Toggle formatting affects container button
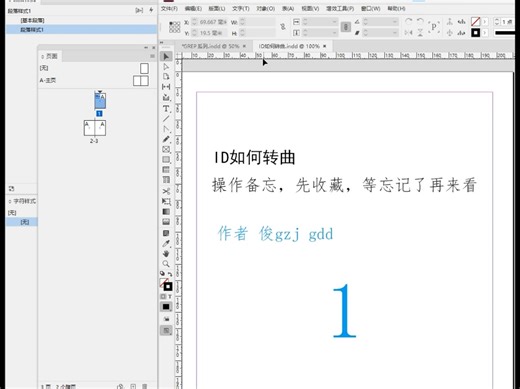The width and height of the screenshot is (520, 389). [163, 296]
